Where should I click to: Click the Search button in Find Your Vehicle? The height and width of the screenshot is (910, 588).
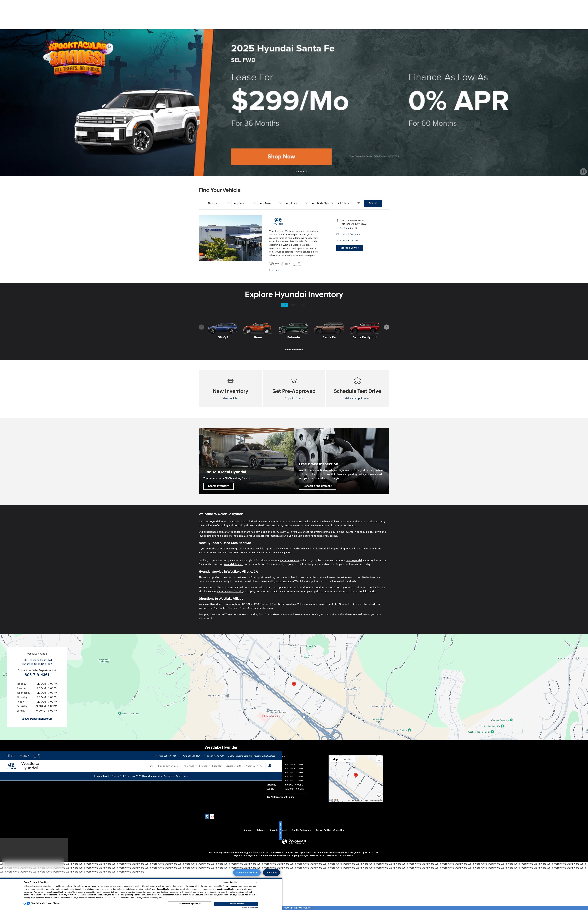tap(373, 203)
